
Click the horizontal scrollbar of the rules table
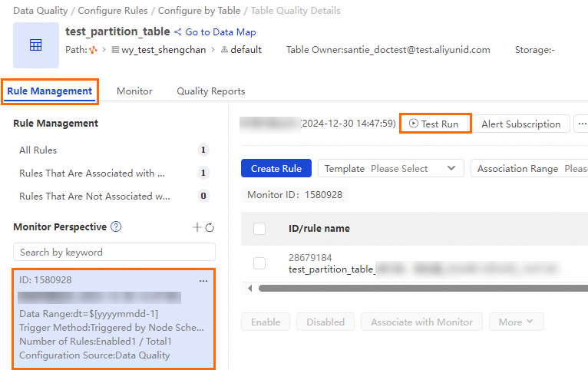pos(423,289)
